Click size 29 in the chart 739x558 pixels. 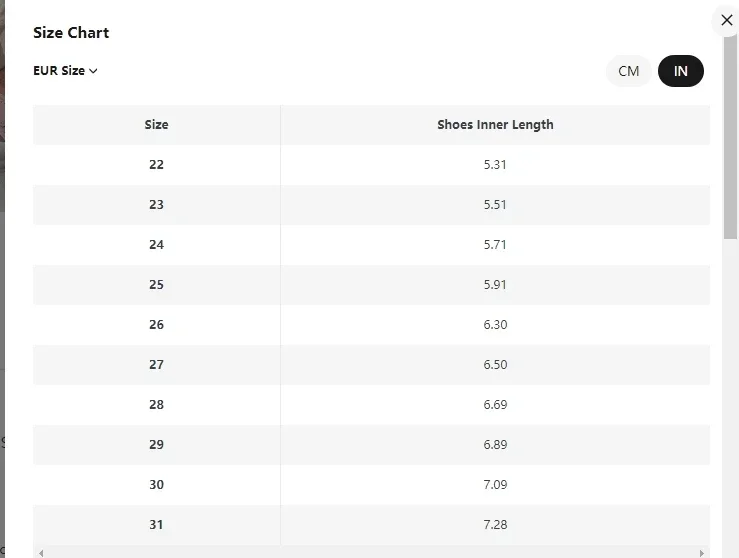[x=156, y=445]
